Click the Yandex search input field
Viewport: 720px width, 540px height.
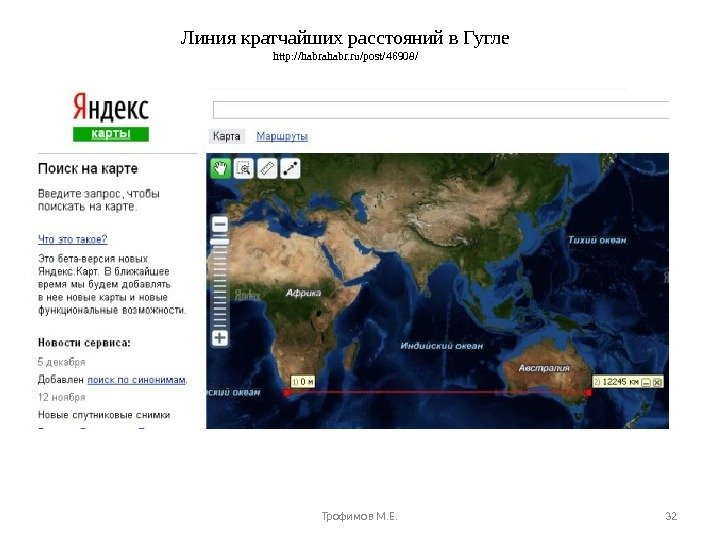point(441,110)
